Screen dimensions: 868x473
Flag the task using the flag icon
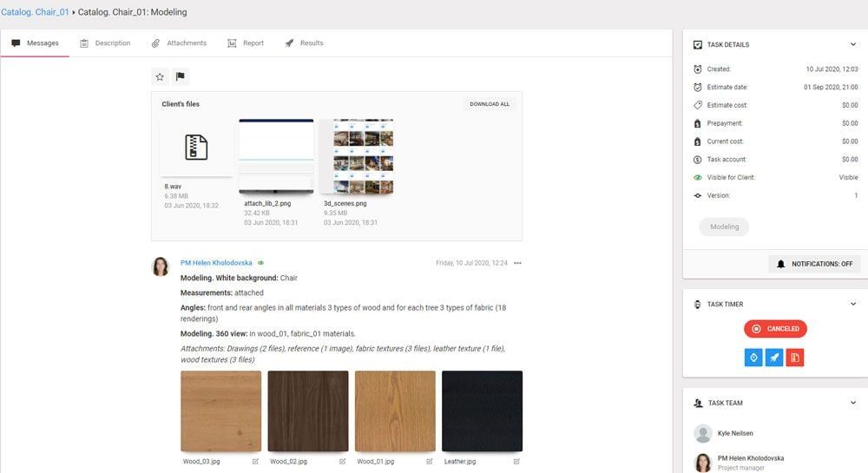point(180,77)
